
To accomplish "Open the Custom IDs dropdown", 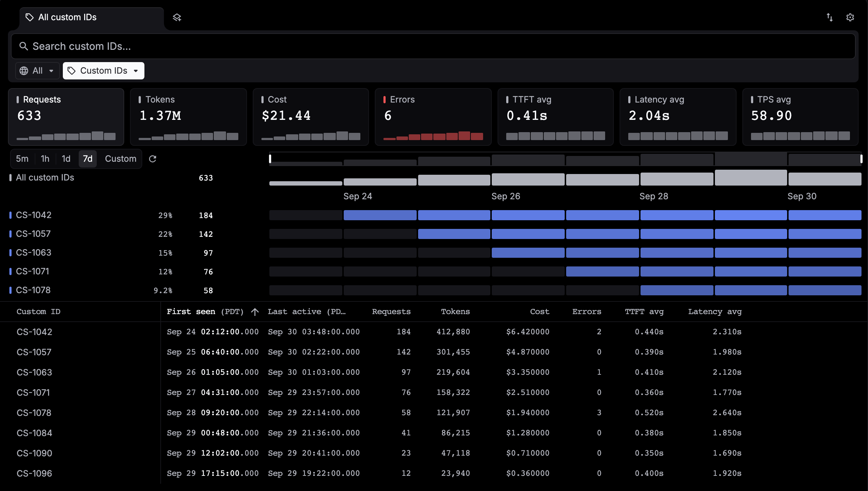I will 104,71.
